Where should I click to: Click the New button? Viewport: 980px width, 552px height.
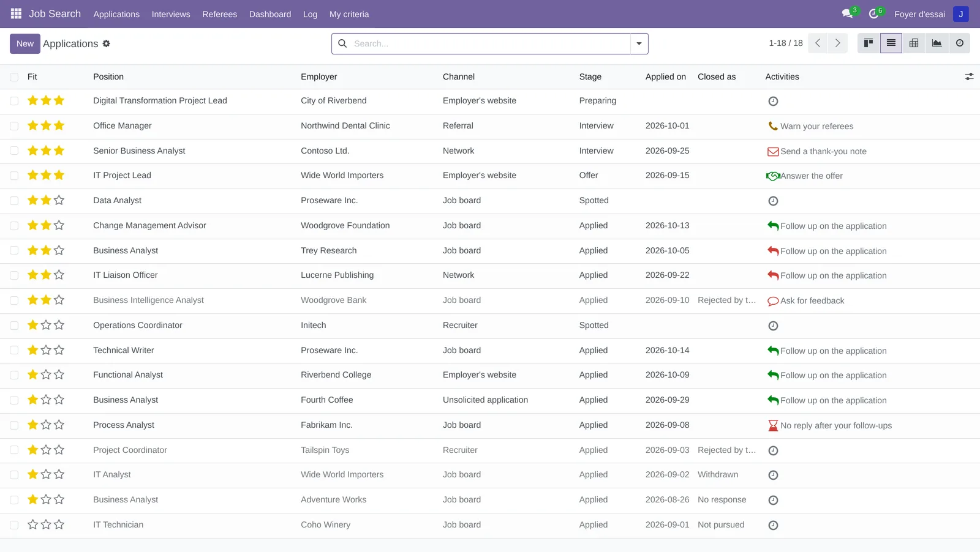point(25,43)
